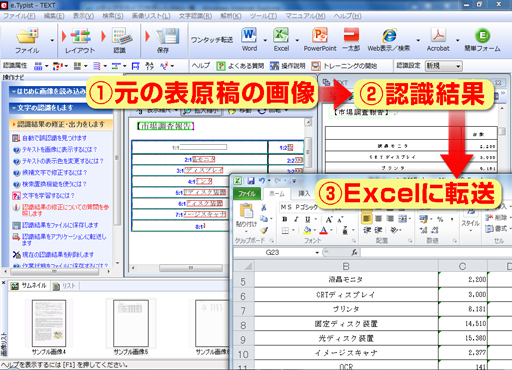Open the green Excel ファイル tab
512x370 pixels.
click(247, 194)
